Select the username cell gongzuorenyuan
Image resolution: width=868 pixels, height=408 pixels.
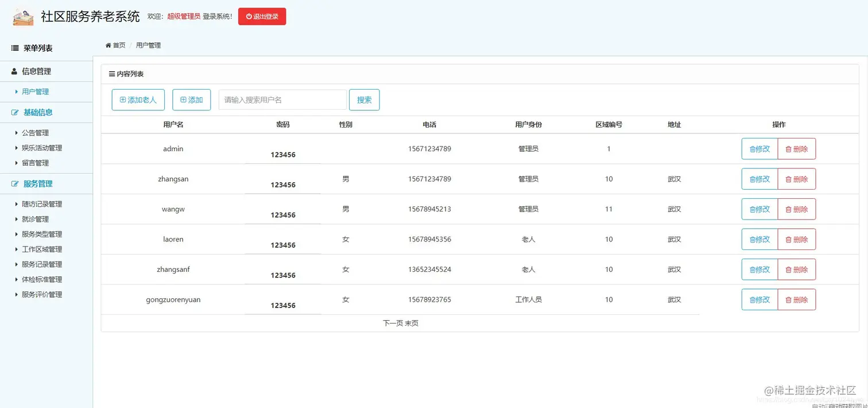pyautogui.click(x=173, y=299)
